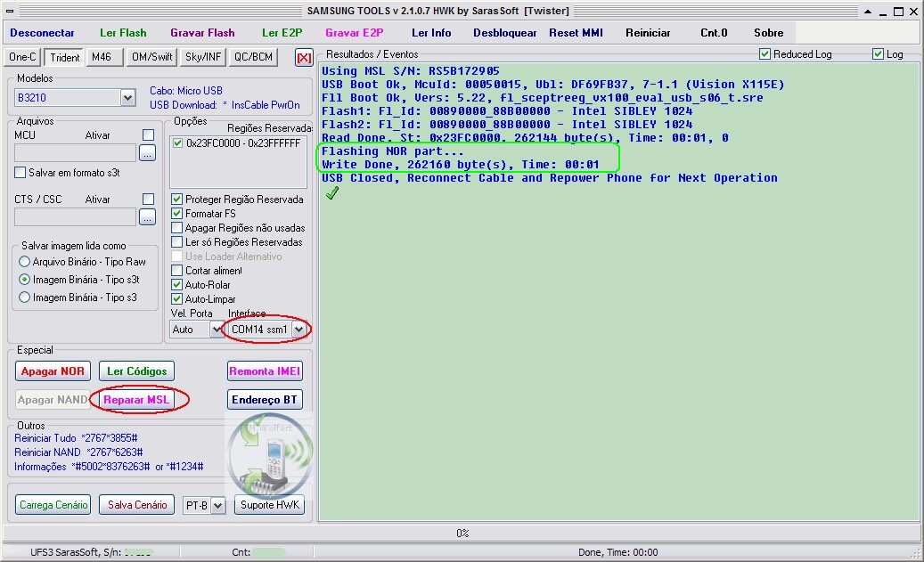The image size is (924, 562).
Task: Click the phone chip logo image
Action: point(271,455)
